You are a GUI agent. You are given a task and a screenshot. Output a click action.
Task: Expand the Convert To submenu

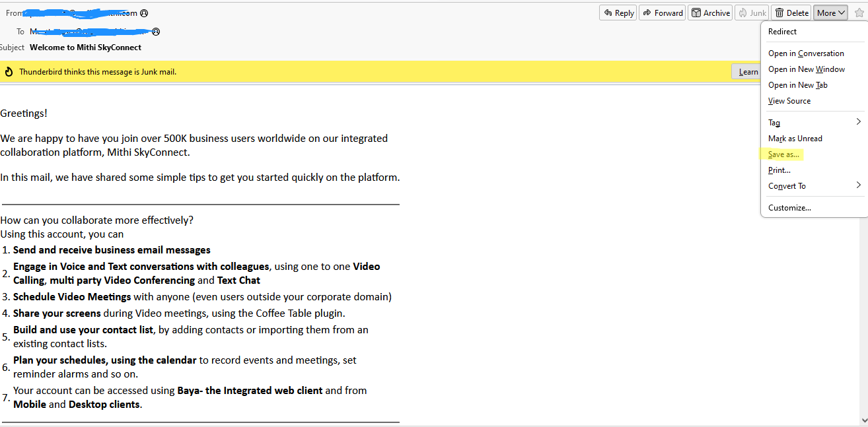813,186
